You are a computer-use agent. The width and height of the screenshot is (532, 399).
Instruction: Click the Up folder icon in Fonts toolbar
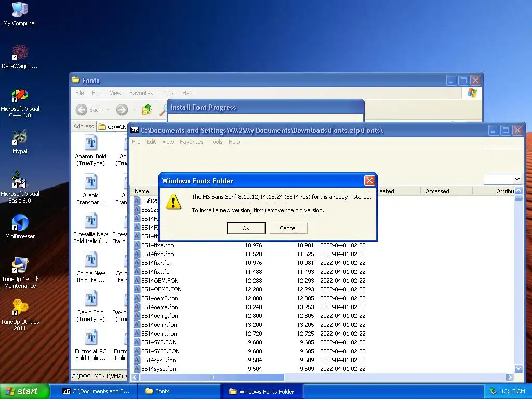point(147,110)
